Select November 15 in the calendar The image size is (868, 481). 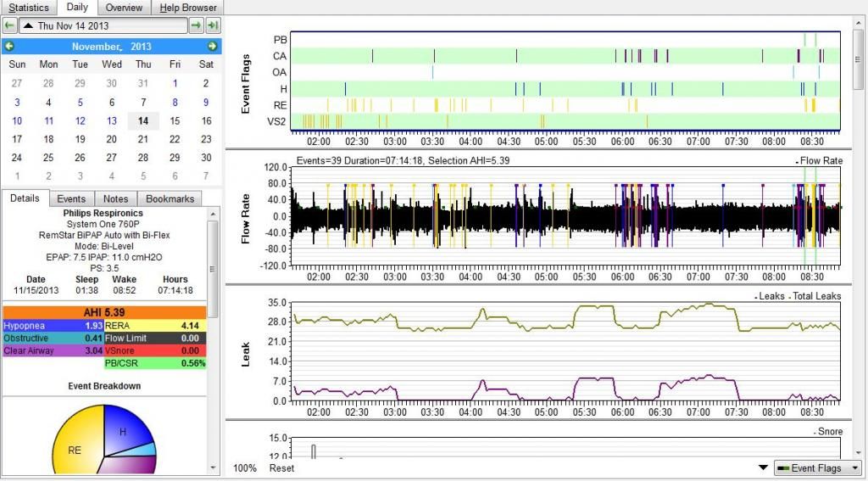(175, 121)
